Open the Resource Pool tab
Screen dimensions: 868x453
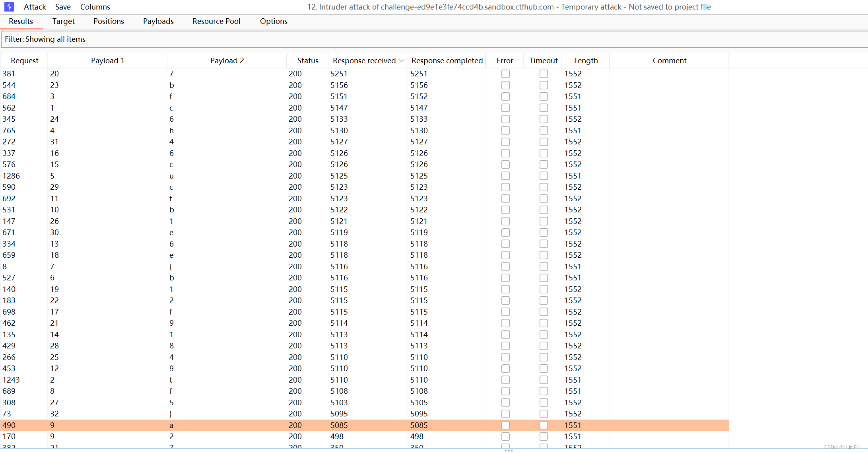click(x=216, y=21)
